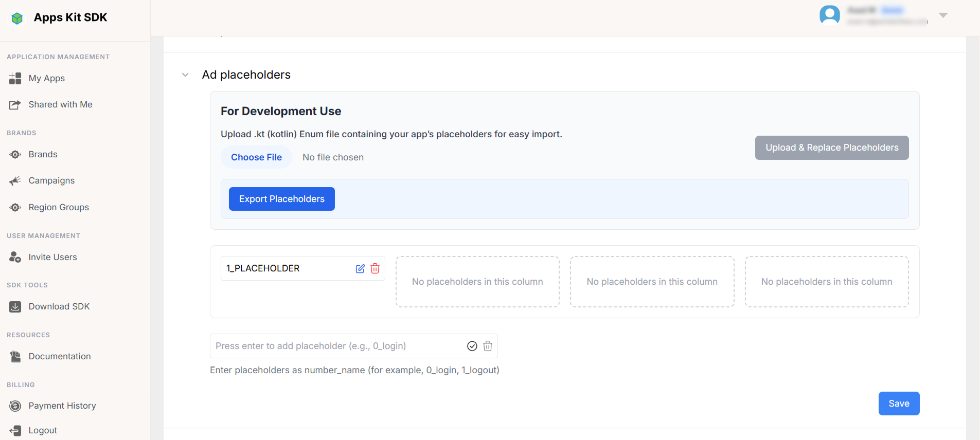Click the Campaigns megaphone icon
The width and height of the screenshot is (980, 440).
(x=15, y=180)
